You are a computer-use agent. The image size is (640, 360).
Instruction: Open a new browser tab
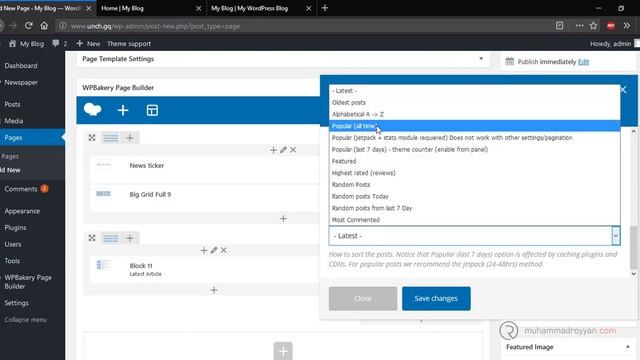324,8
